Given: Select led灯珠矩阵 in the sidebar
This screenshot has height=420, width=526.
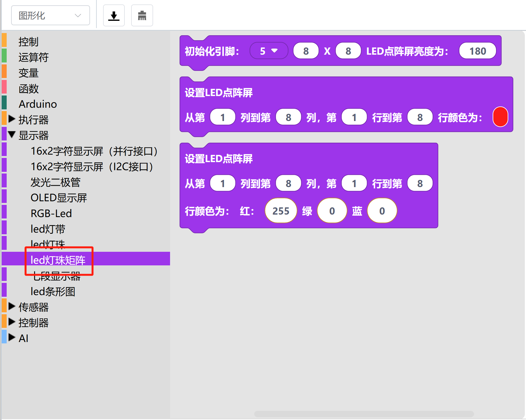Looking at the screenshot, I should [x=58, y=260].
